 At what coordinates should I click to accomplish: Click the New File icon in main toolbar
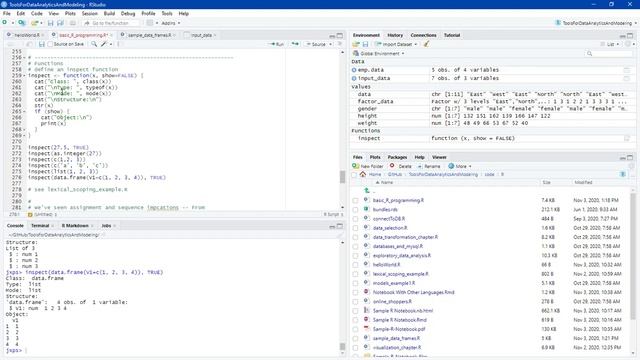click(x=5, y=23)
